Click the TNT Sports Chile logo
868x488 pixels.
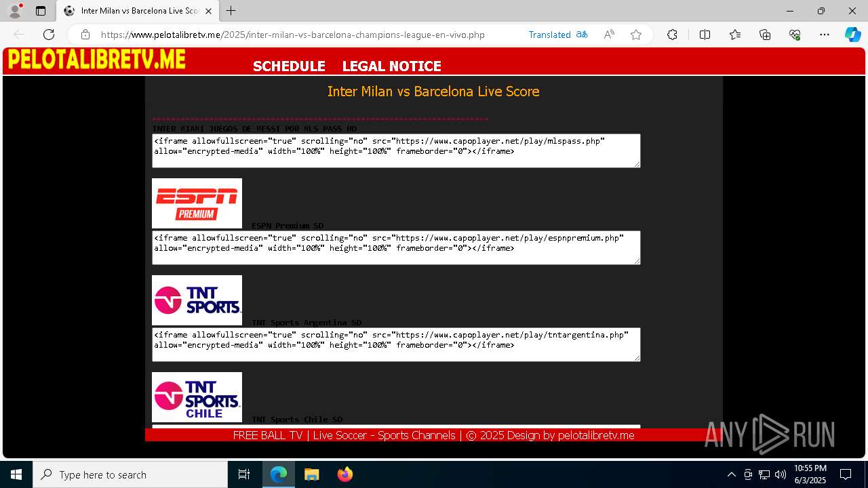tap(197, 397)
